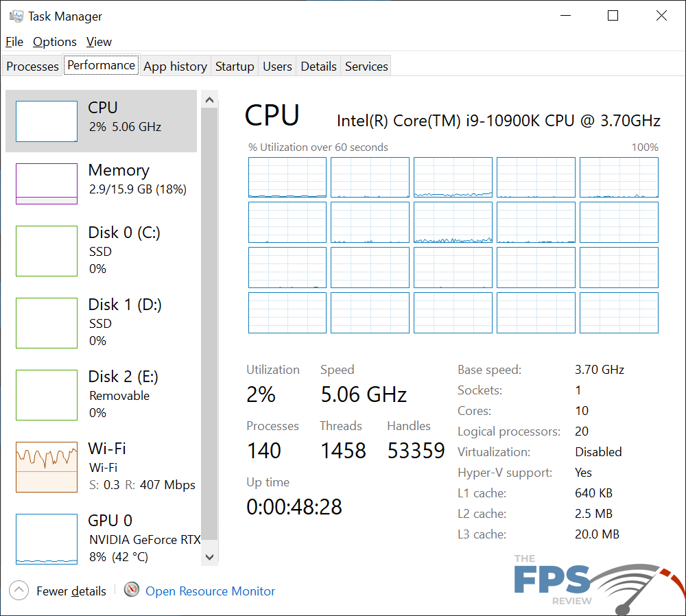Click the L1 cache 640 KB value

[x=593, y=493]
